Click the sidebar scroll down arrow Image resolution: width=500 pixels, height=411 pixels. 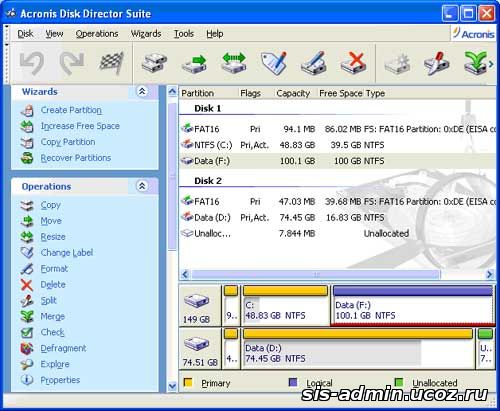(x=172, y=386)
